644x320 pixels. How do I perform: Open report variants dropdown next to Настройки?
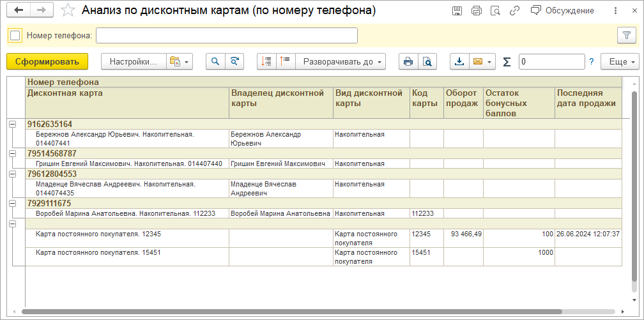180,61
